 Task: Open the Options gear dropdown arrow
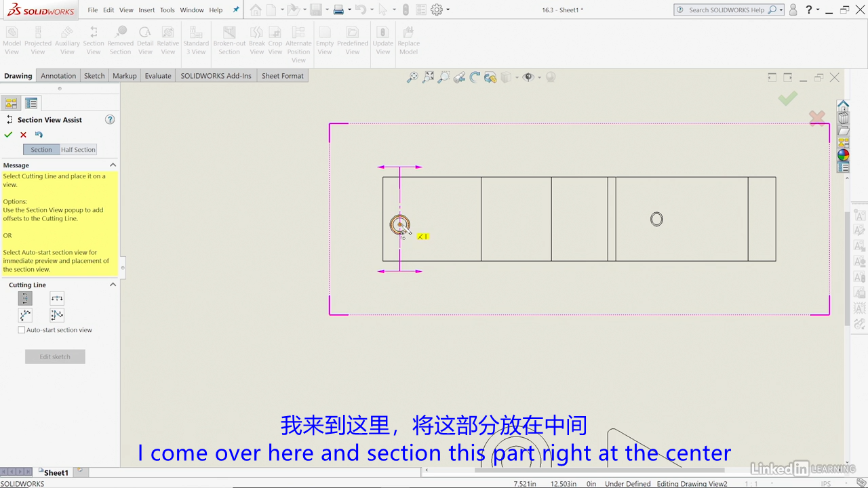pos(448,10)
